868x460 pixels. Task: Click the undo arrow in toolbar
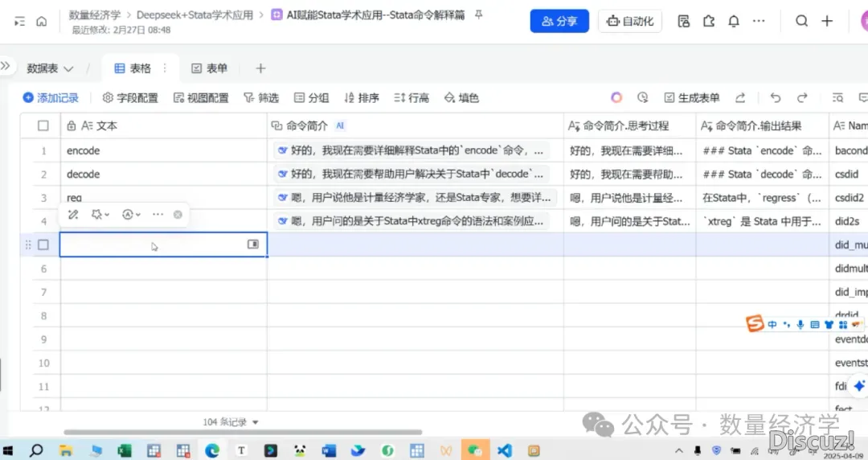pos(775,98)
